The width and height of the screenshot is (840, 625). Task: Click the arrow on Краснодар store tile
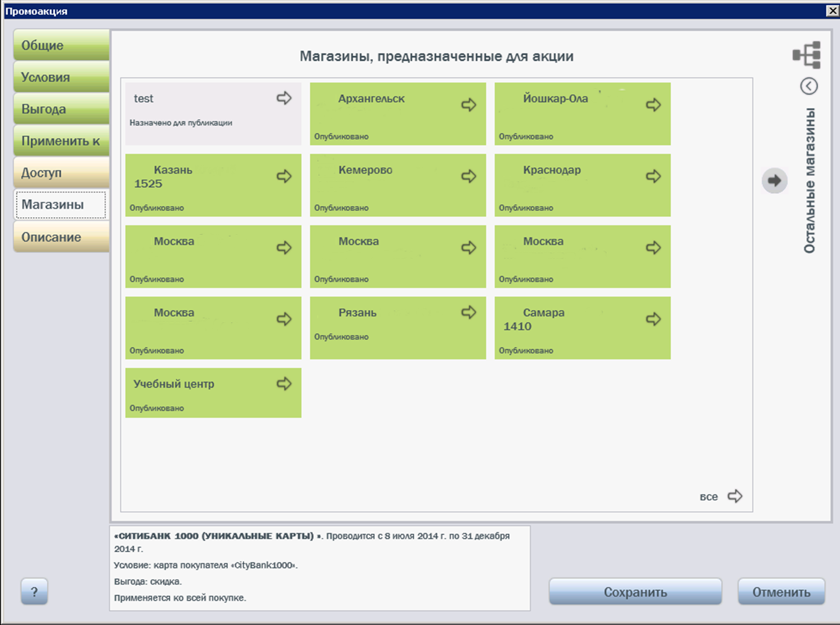point(654,176)
